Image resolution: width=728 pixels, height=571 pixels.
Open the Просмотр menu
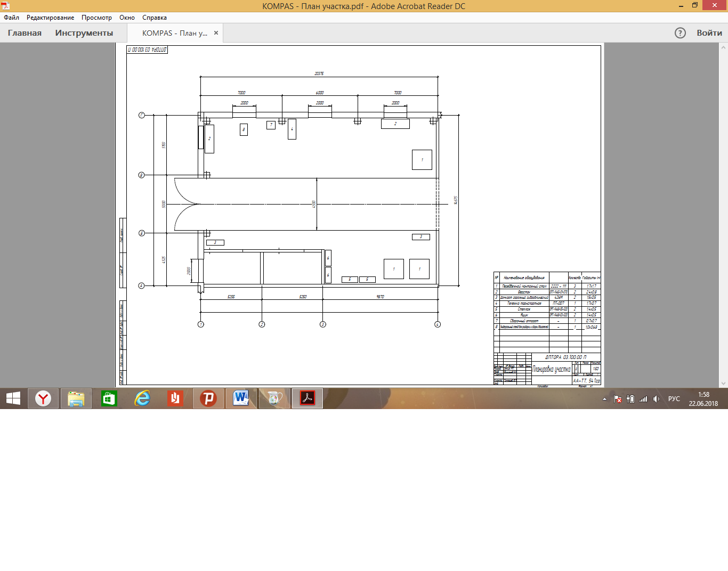(x=96, y=18)
